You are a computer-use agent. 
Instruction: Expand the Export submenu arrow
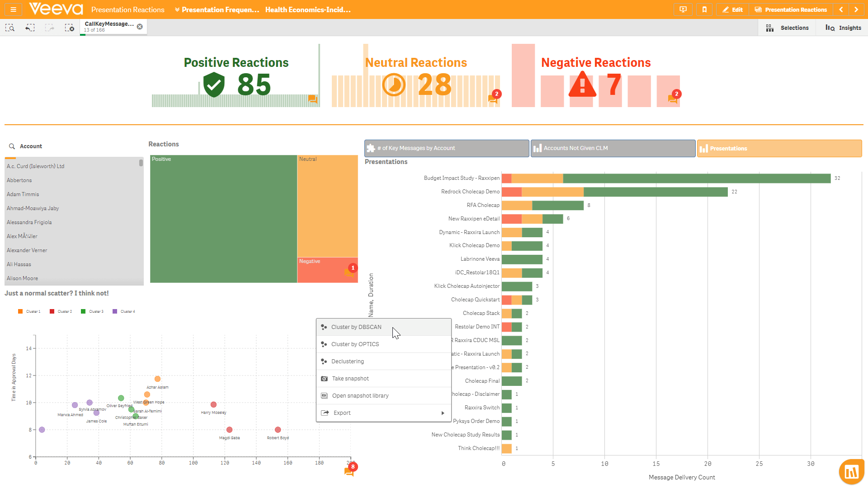pyautogui.click(x=443, y=413)
